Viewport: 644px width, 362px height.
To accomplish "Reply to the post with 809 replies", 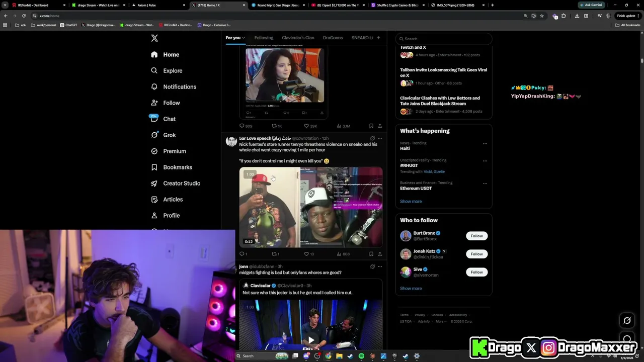I will coord(246,126).
